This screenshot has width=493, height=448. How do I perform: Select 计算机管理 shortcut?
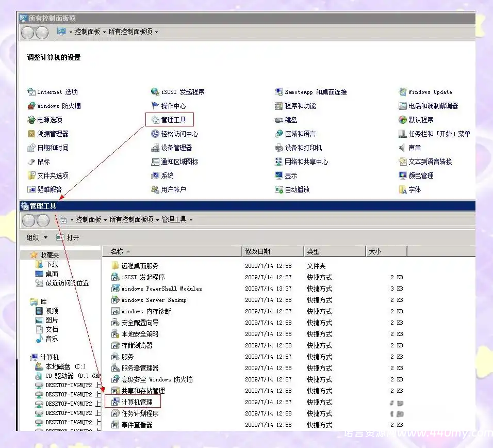pos(137,402)
